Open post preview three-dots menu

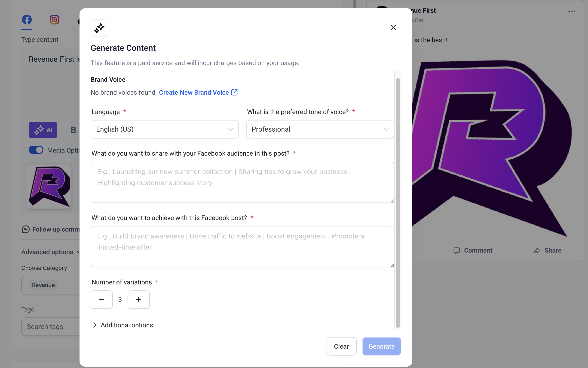click(572, 12)
